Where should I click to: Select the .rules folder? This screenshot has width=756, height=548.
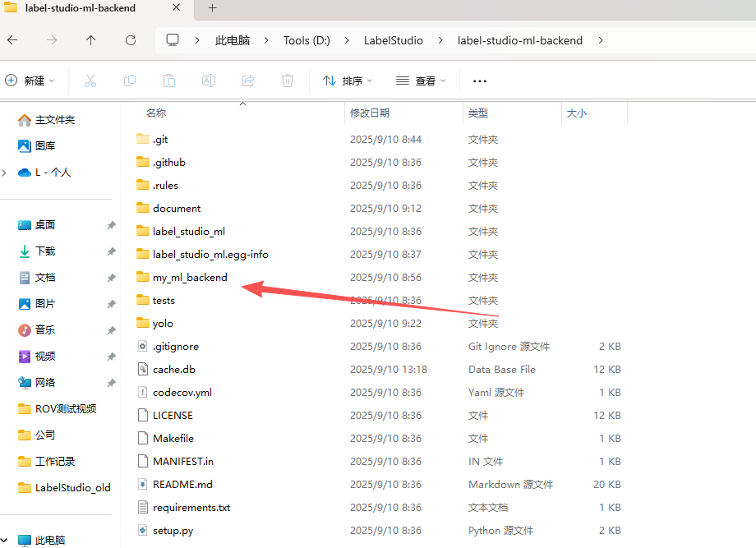pos(165,186)
